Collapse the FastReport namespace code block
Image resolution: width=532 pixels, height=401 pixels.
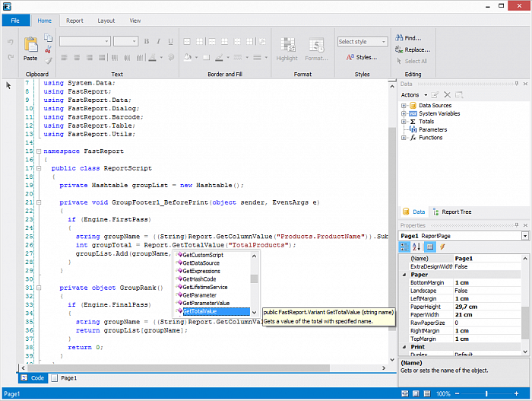(x=38, y=152)
